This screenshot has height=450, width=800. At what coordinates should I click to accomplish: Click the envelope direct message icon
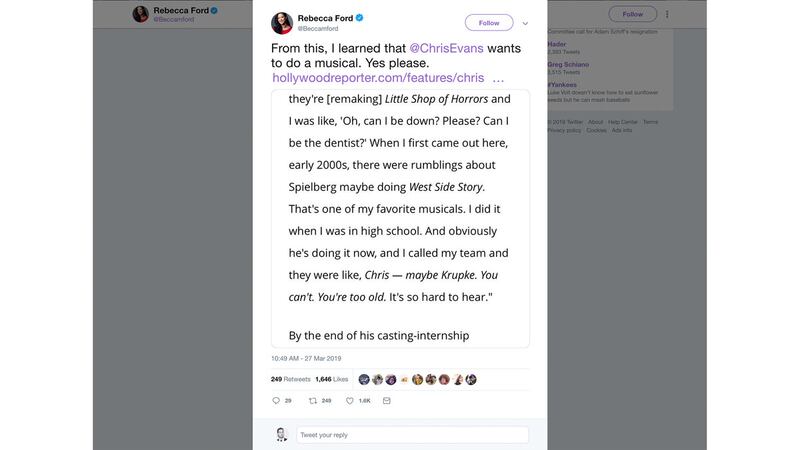(387, 400)
